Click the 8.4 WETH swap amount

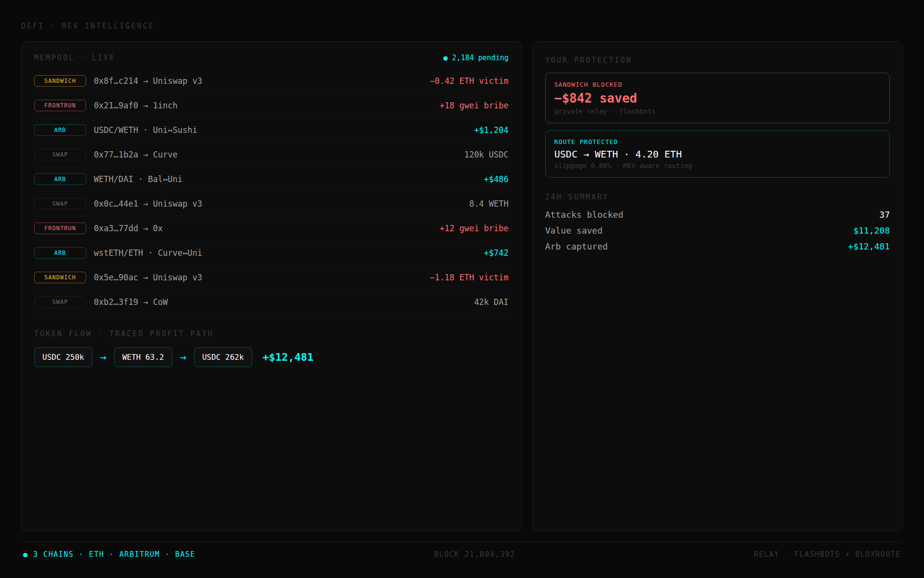coord(489,204)
